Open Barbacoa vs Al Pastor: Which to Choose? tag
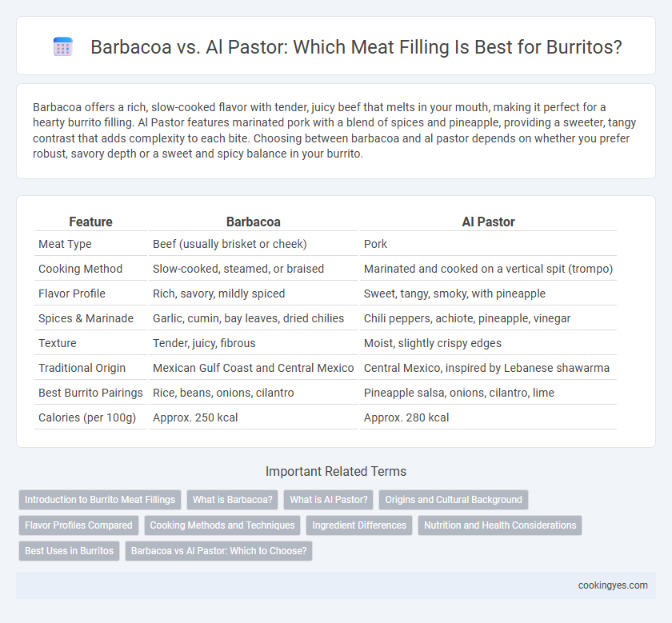 pyautogui.click(x=218, y=551)
